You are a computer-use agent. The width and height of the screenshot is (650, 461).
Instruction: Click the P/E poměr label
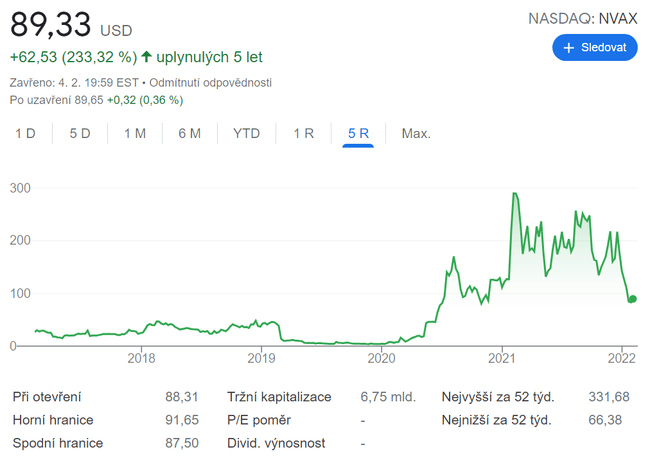259,420
